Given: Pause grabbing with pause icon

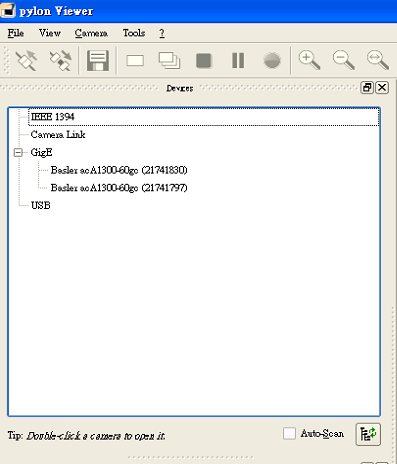Looking at the screenshot, I should coord(238,61).
